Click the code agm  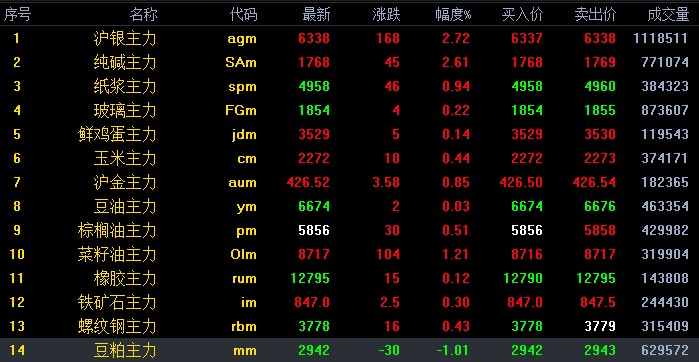coord(242,39)
